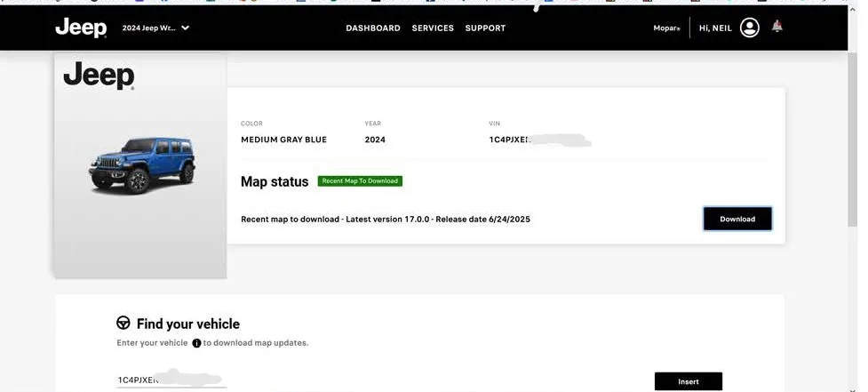Open the SUPPORT menu
This screenshot has height=392, width=868.
click(485, 28)
